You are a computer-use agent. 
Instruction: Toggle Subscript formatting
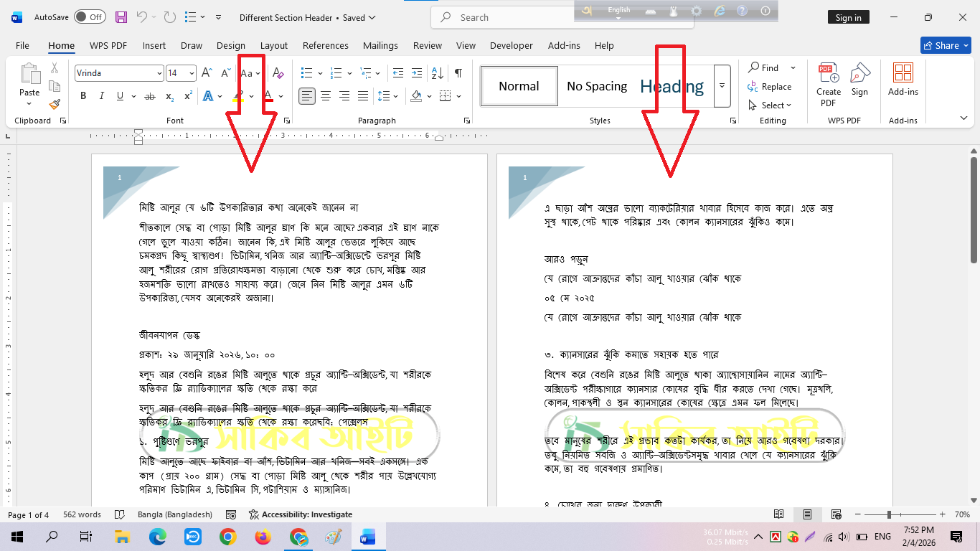(169, 96)
